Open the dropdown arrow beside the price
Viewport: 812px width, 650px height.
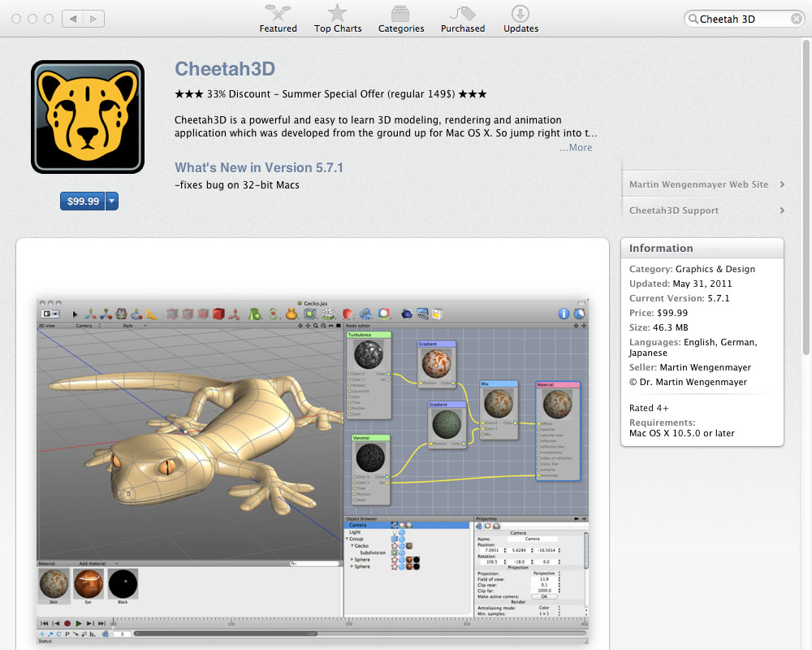coord(112,201)
